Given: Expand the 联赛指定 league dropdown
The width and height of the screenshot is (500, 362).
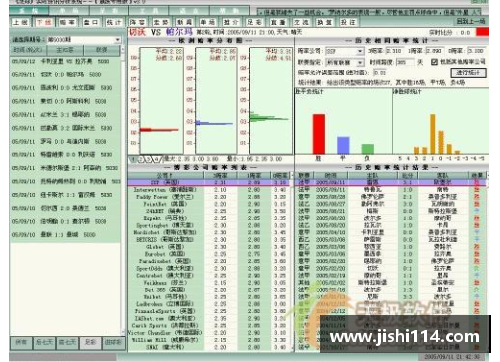Looking at the screenshot, I should click(x=360, y=62).
